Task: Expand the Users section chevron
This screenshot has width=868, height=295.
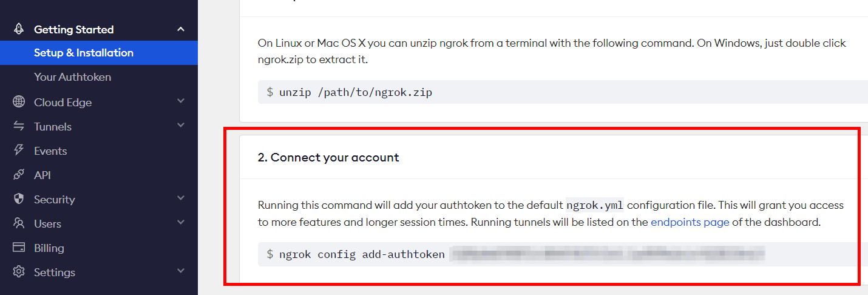Action: (x=180, y=223)
